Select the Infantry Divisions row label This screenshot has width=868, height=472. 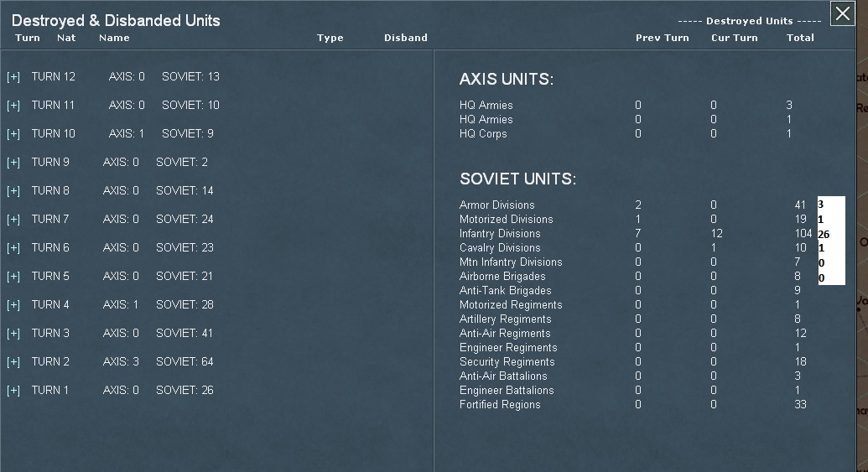point(500,234)
